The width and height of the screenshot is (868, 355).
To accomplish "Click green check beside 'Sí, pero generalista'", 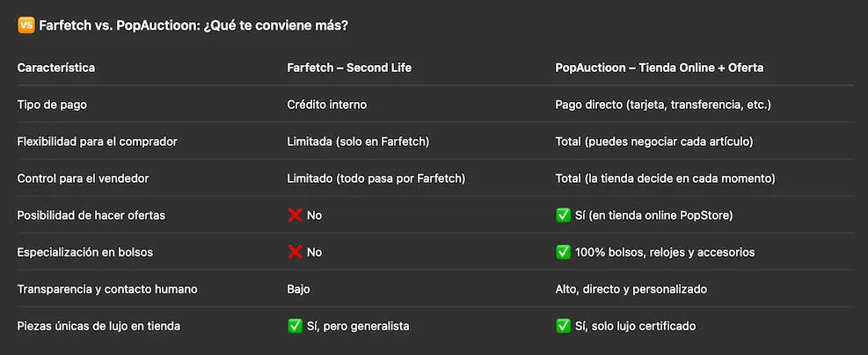I will point(295,326).
